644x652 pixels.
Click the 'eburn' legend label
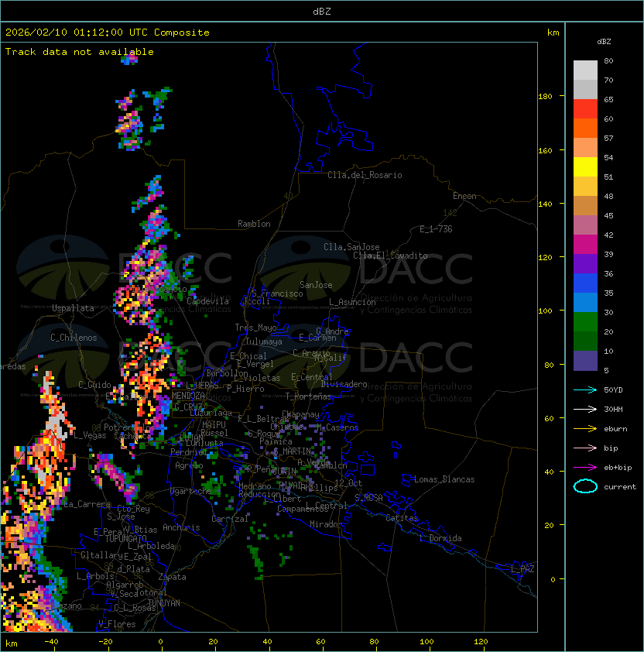pos(615,429)
